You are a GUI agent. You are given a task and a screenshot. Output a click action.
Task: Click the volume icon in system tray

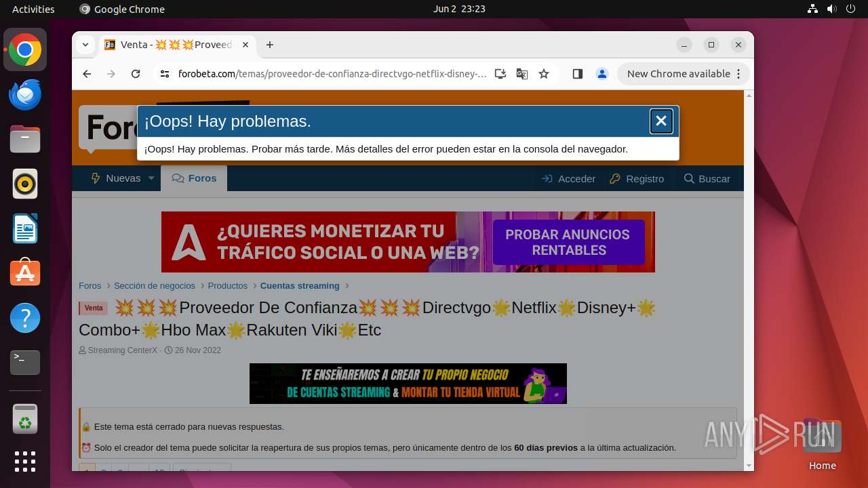tap(831, 9)
